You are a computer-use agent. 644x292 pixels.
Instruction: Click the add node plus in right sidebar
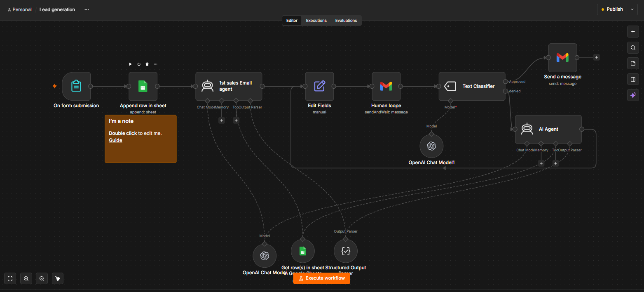point(633,31)
